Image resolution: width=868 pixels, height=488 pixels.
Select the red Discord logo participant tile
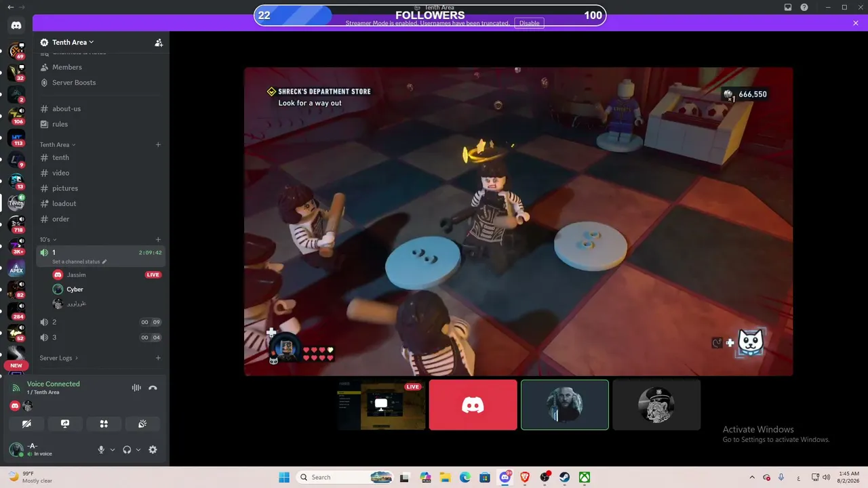(473, 405)
